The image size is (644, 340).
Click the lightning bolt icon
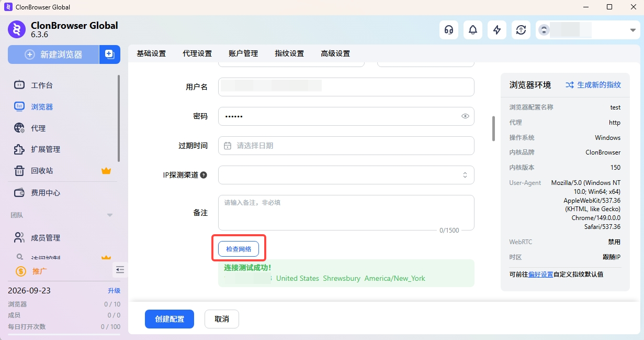[x=497, y=30]
